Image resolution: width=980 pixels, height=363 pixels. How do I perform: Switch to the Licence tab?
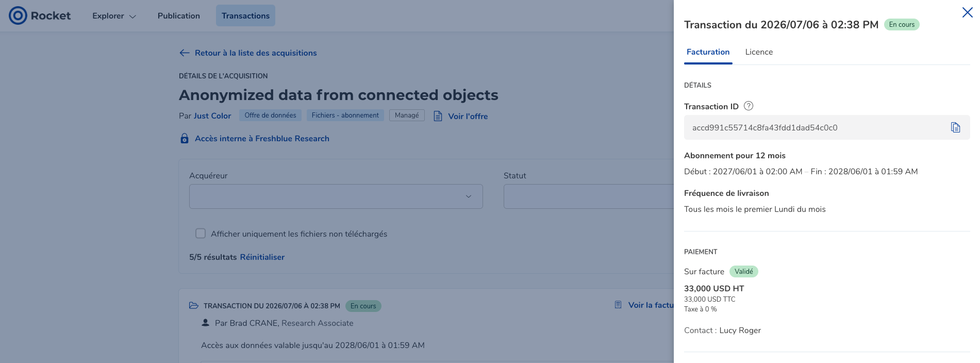759,52
